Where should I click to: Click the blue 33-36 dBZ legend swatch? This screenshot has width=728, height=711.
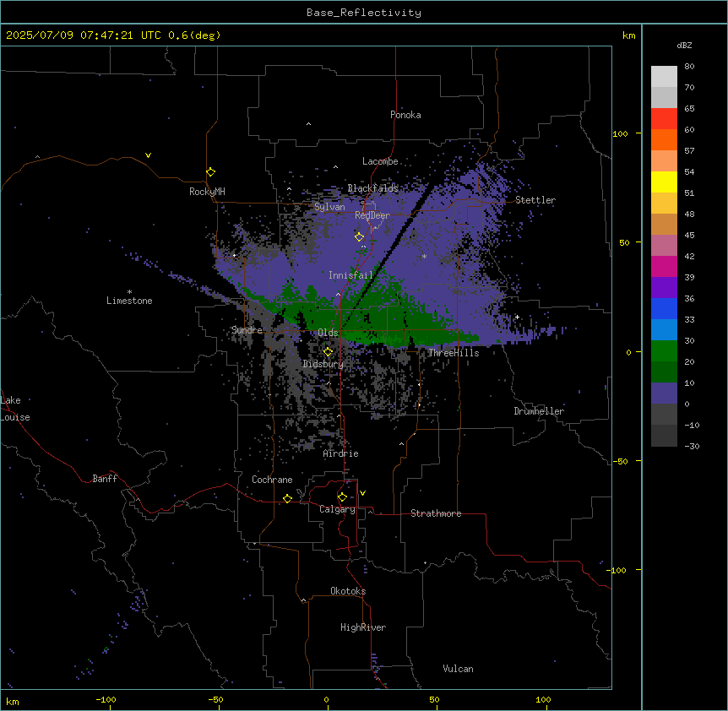tap(664, 308)
